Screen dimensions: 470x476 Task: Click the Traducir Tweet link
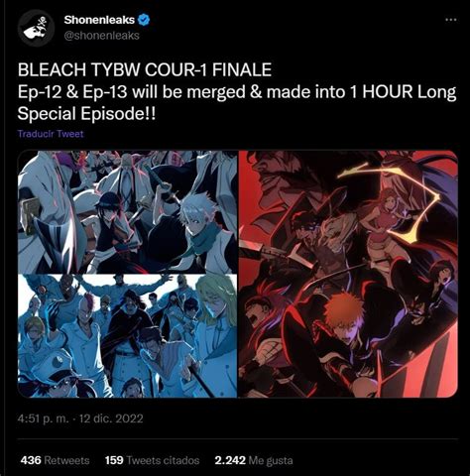[51, 134]
